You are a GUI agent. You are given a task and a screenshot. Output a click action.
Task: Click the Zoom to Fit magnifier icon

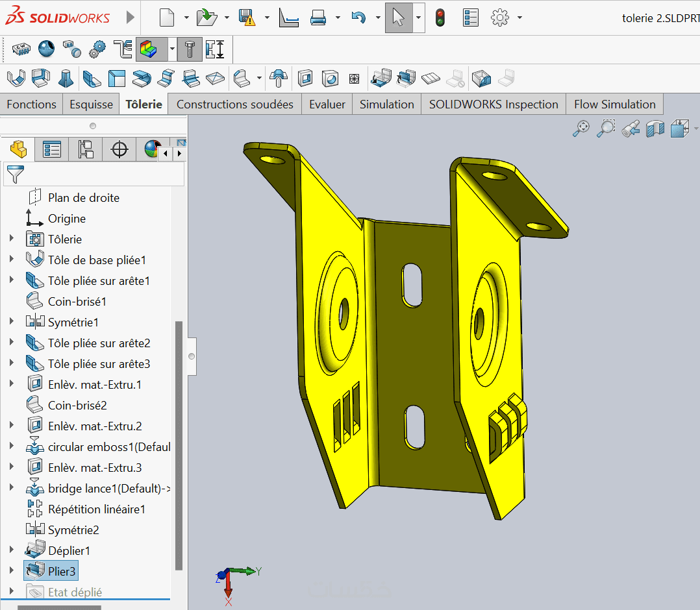point(580,128)
